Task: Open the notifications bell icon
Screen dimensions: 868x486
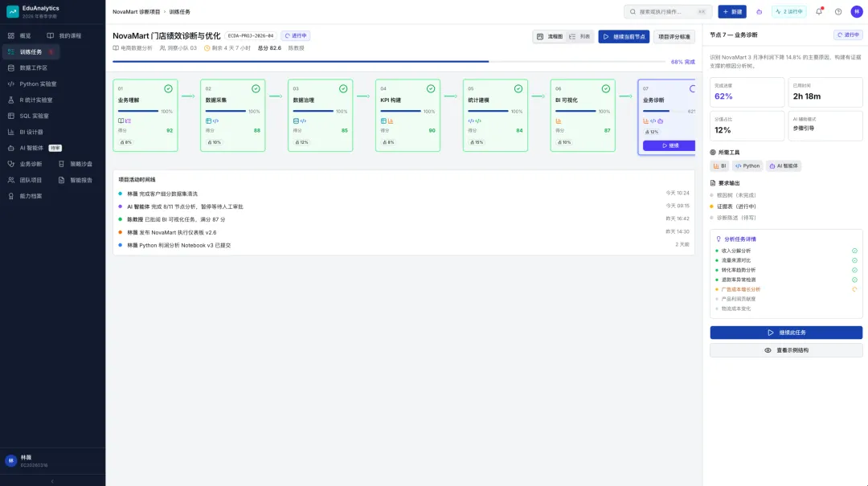Action: coord(819,11)
